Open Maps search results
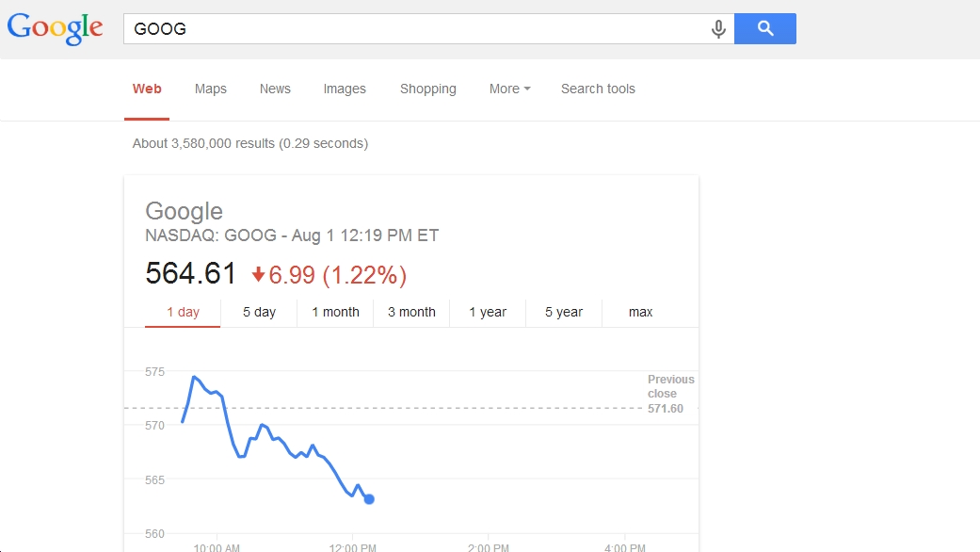The height and width of the screenshot is (552, 980). click(x=210, y=89)
